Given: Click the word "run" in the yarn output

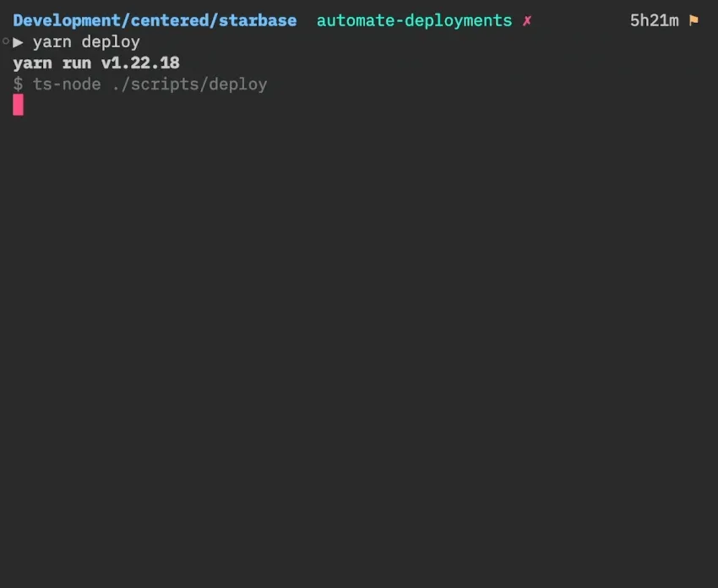Looking at the screenshot, I should click(77, 63).
